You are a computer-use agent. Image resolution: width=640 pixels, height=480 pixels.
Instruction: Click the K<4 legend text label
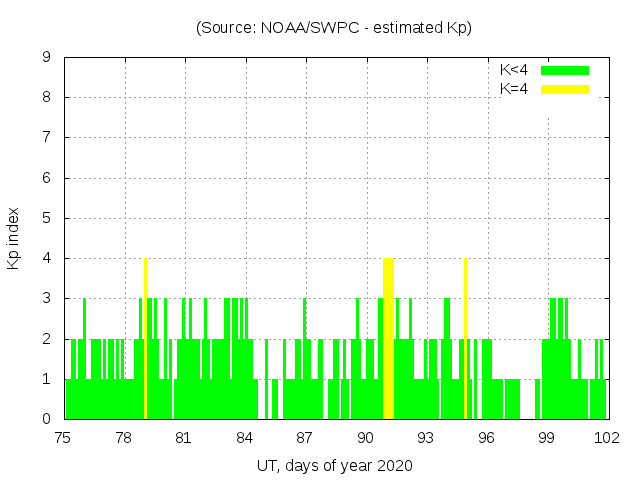pos(514,70)
